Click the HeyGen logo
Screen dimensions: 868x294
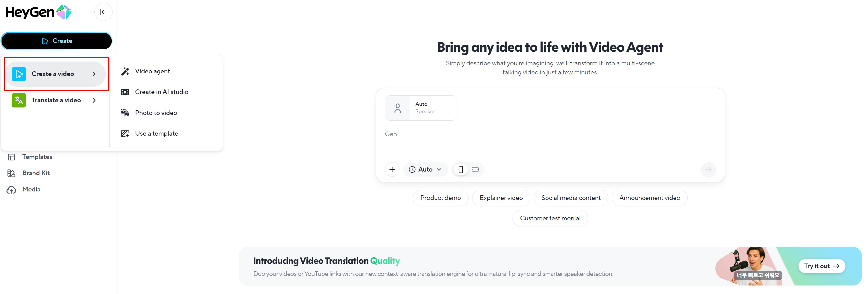click(x=38, y=12)
